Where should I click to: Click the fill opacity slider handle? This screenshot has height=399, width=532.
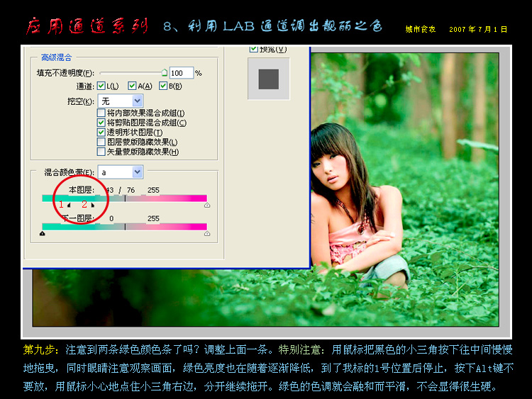165,72
